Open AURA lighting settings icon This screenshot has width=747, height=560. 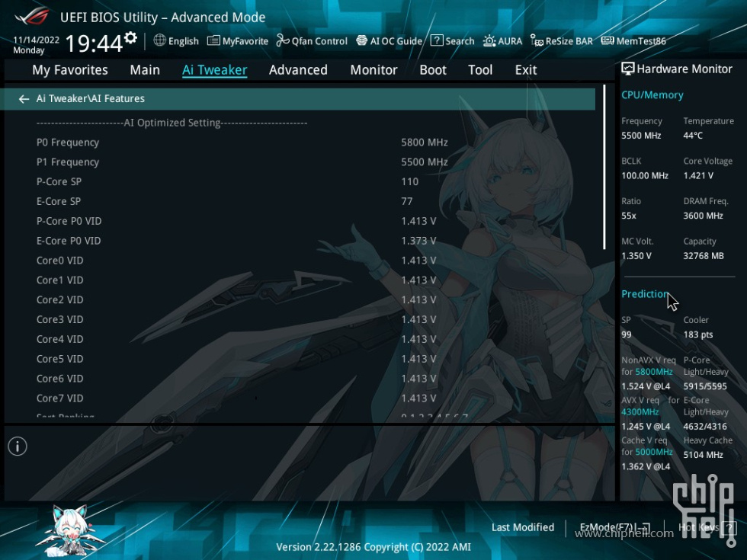(x=489, y=41)
